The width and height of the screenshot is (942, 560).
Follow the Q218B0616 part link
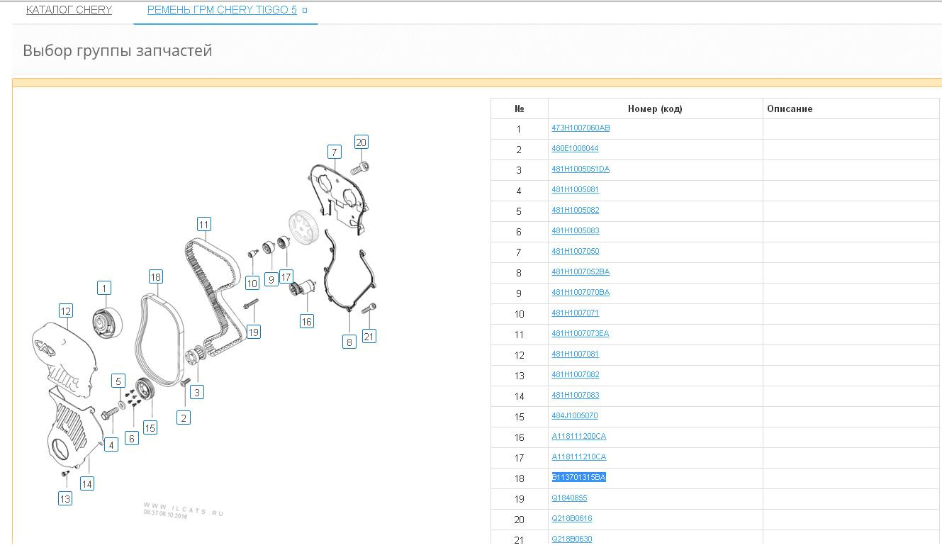572,519
